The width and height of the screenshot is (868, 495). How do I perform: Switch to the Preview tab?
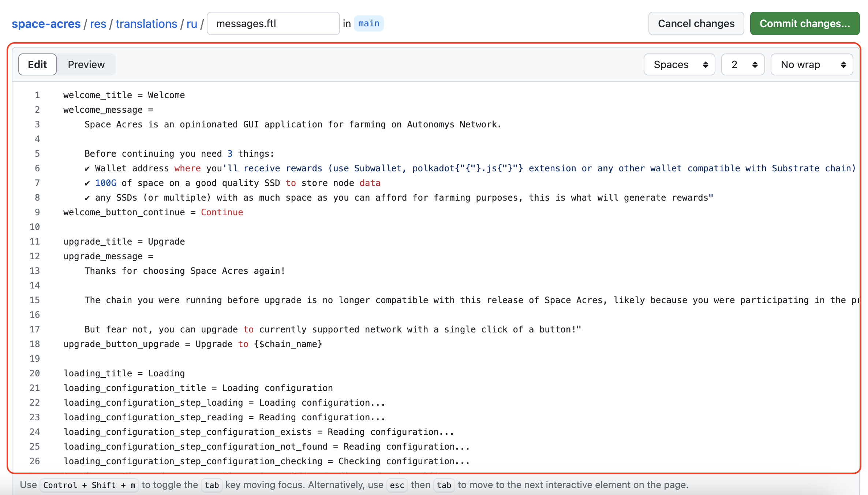[x=86, y=64]
